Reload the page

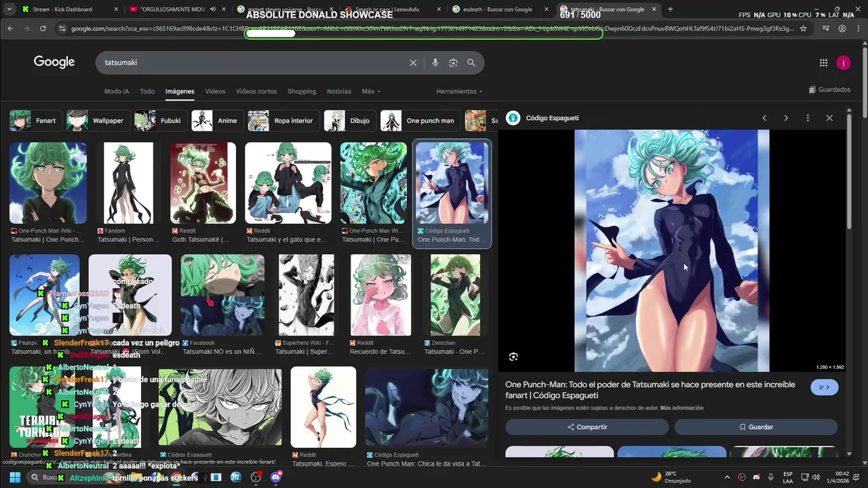coord(43,28)
